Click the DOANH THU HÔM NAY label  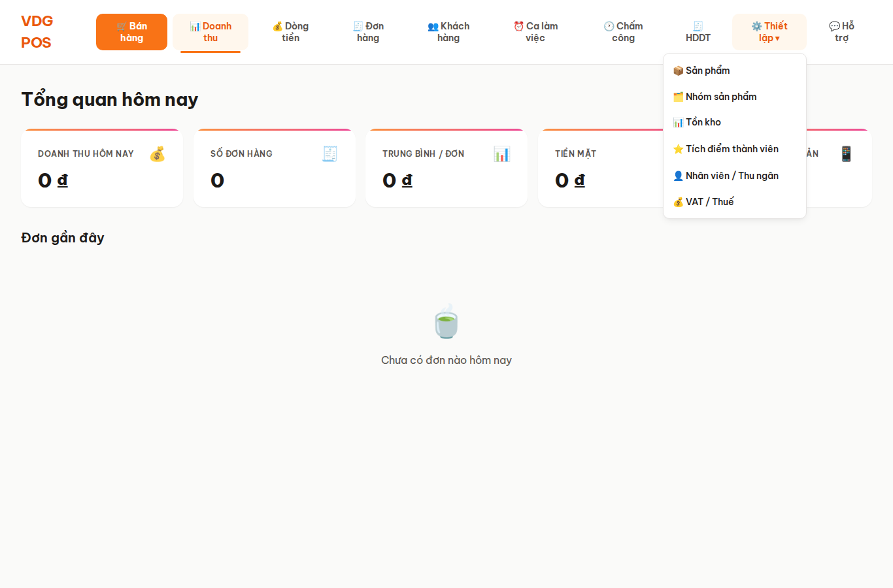pyautogui.click(x=86, y=154)
